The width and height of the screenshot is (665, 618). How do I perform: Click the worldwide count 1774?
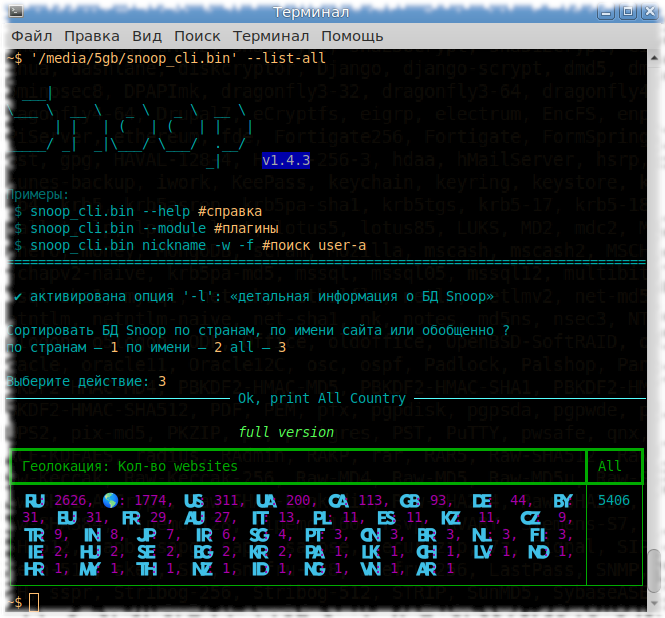[150, 501]
